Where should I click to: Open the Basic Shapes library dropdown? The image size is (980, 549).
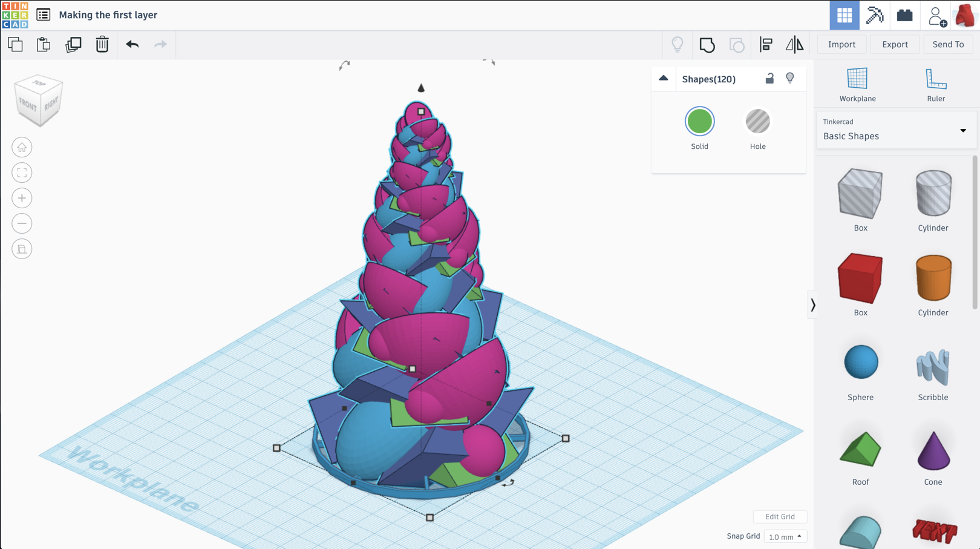896,130
